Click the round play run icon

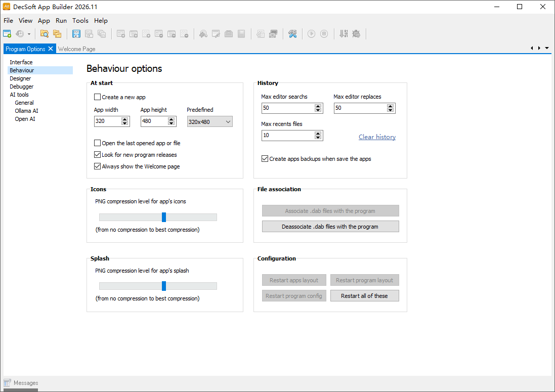coord(311,33)
